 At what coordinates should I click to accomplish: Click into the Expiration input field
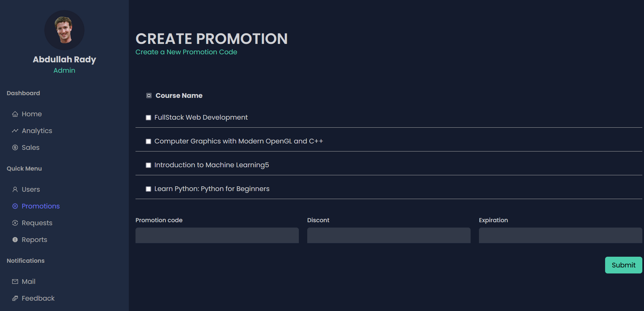point(560,235)
